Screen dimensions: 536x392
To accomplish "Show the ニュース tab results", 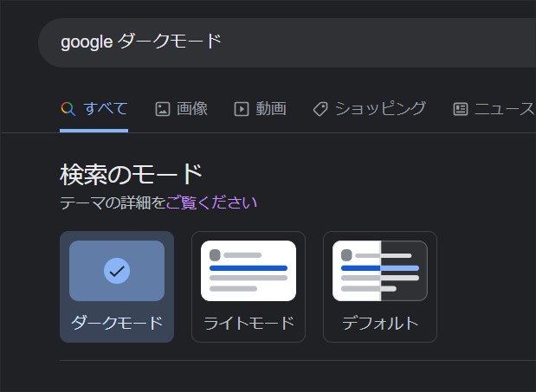I will point(504,109).
